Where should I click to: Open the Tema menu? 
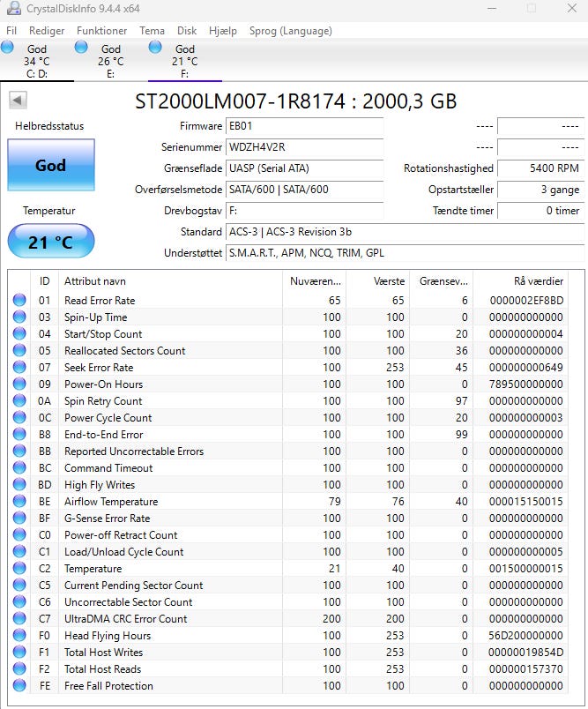[x=152, y=31]
